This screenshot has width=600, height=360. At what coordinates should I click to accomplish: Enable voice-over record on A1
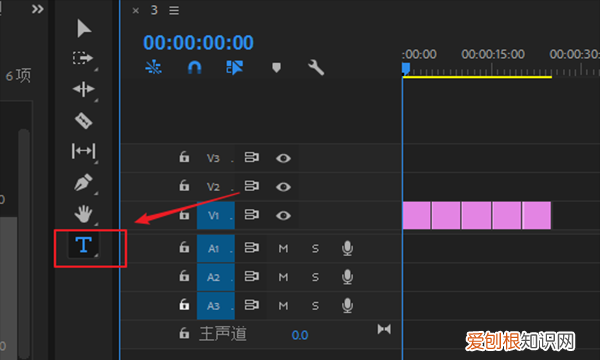[347, 248]
